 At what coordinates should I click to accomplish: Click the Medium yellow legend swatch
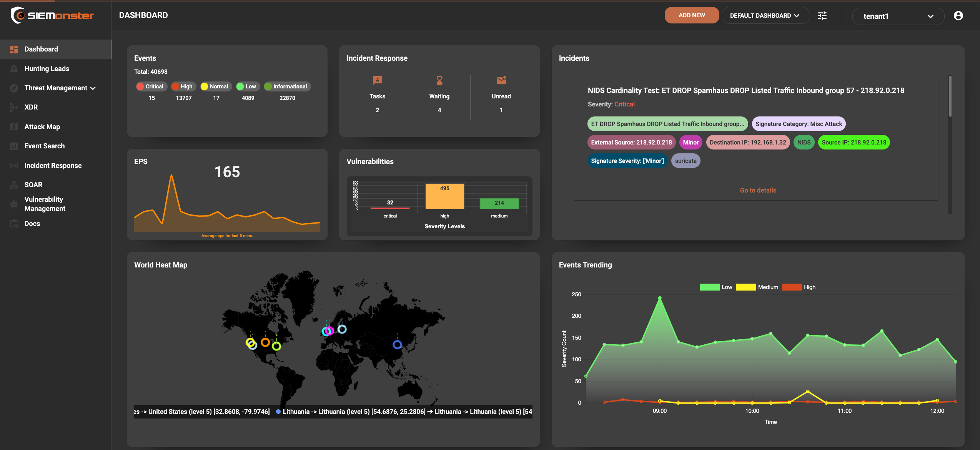(x=745, y=287)
